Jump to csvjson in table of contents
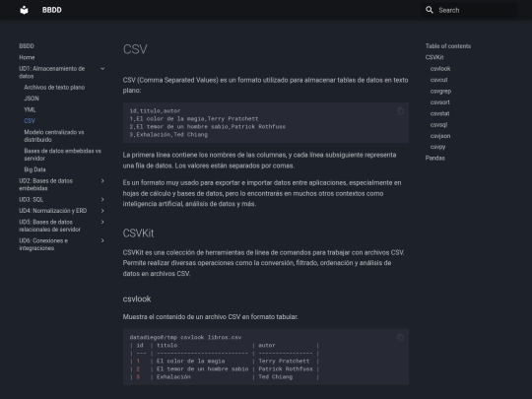 point(440,136)
